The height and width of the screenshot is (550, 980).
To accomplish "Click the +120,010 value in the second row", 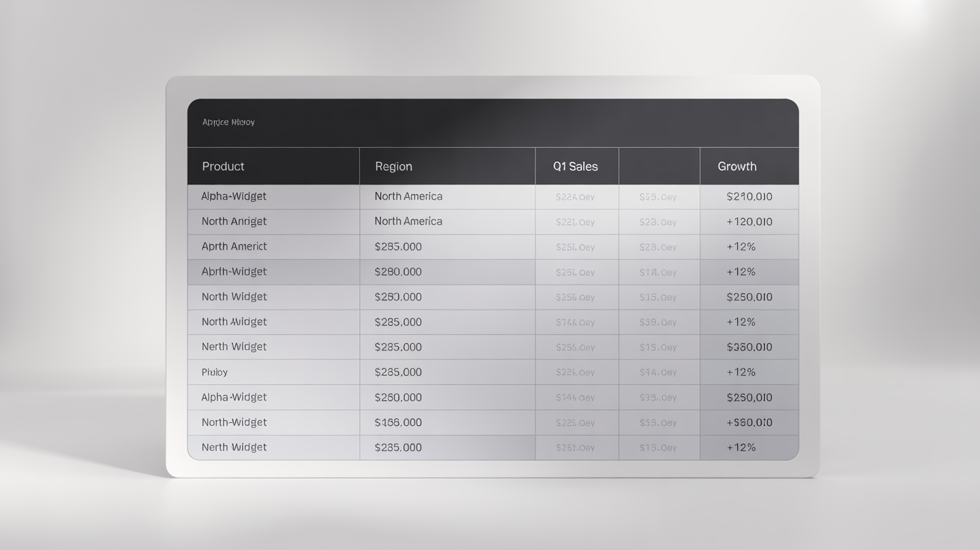I will coord(749,221).
